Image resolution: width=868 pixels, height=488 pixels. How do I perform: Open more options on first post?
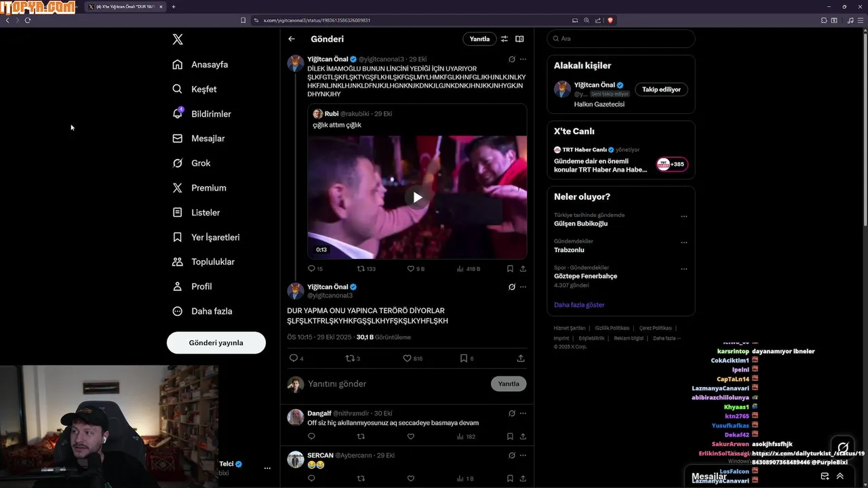point(523,59)
